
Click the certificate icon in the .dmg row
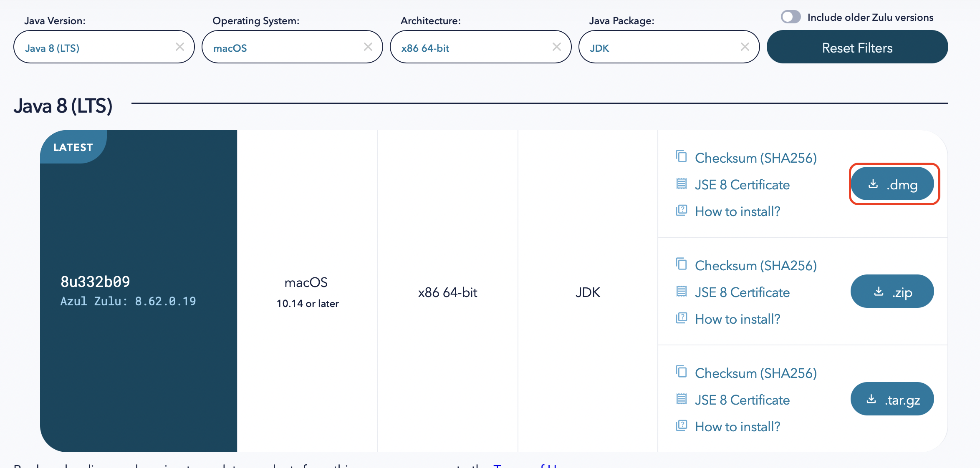(x=681, y=184)
